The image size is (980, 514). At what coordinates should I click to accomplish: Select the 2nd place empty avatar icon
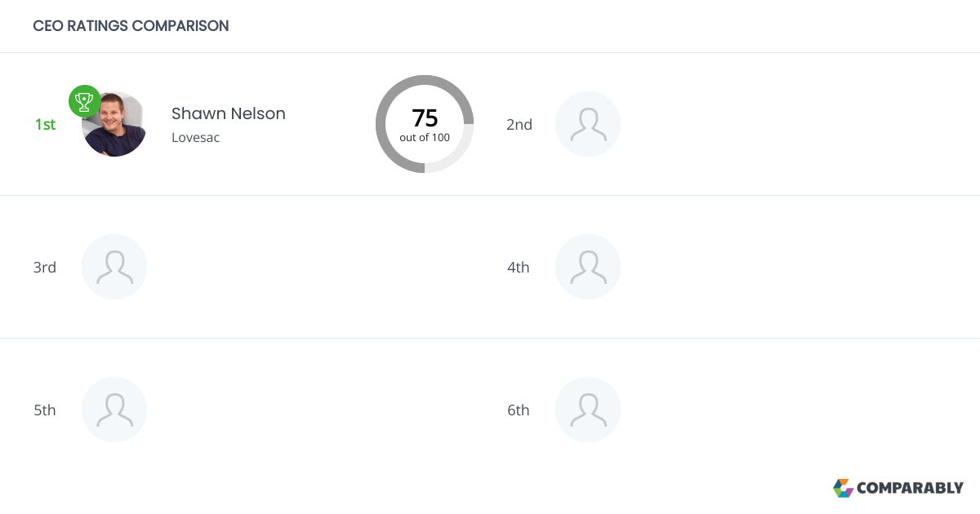pos(588,124)
